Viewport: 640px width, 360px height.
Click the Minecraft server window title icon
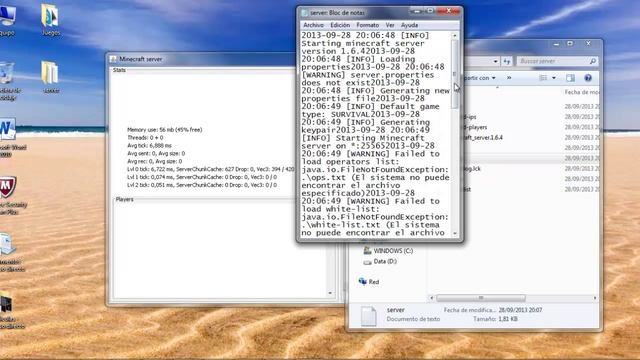(113, 59)
